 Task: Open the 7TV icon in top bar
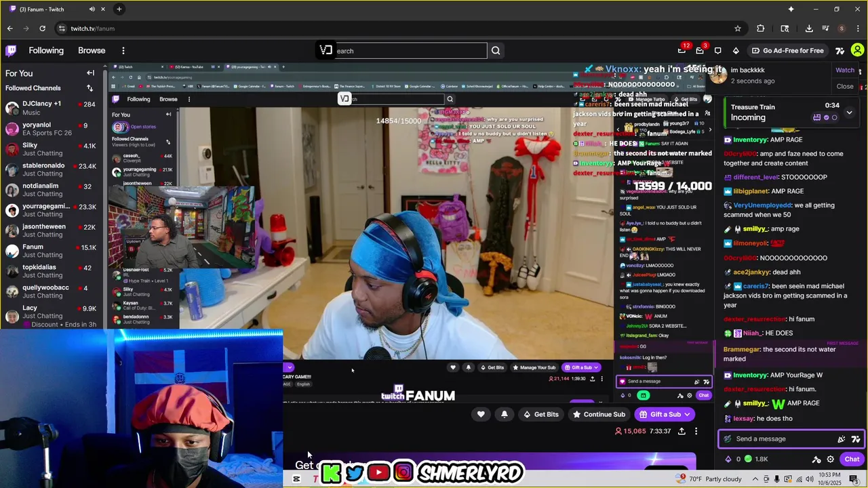tap(840, 50)
